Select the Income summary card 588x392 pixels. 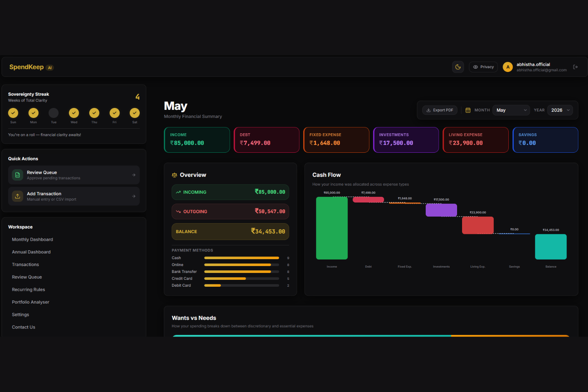[197, 140]
